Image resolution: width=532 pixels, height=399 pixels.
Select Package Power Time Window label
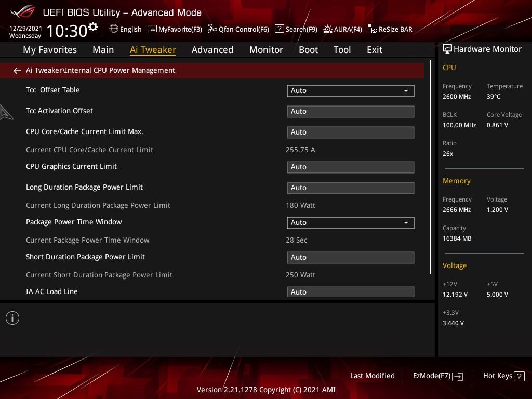74,222
